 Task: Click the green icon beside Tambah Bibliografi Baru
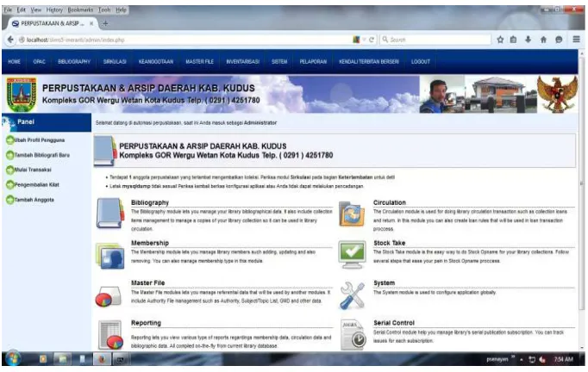click(x=9, y=155)
